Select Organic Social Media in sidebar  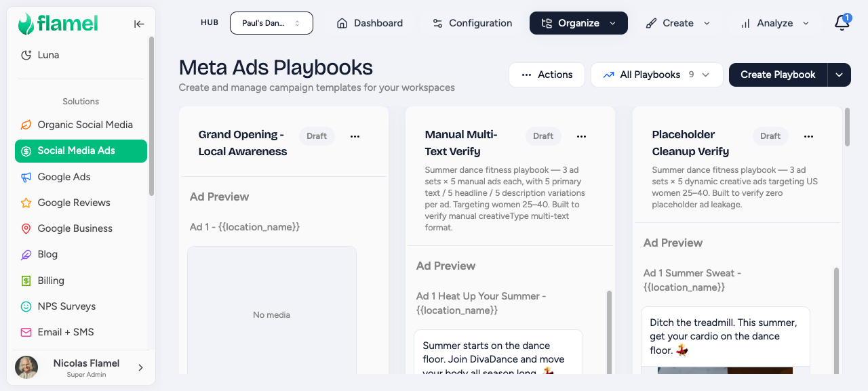click(x=81, y=125)
